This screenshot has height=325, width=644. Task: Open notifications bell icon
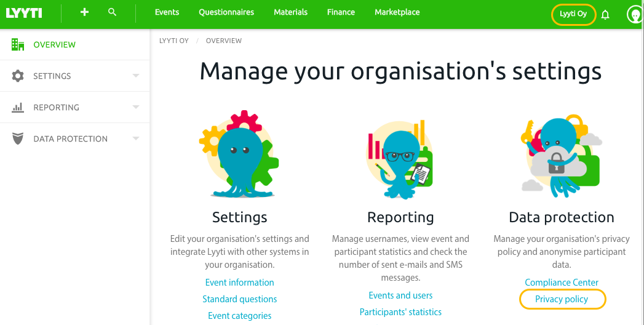click(x=605, y=15)
